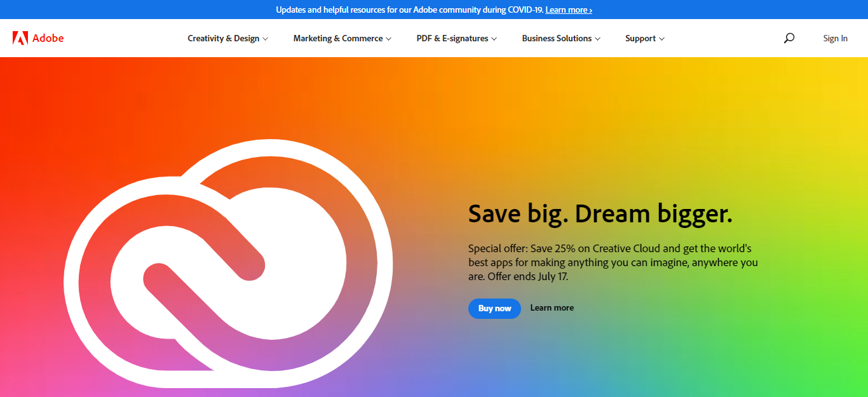Open the Marketing & Commerce menu
This screenshot has width=868, height=397.
point(342,38)
